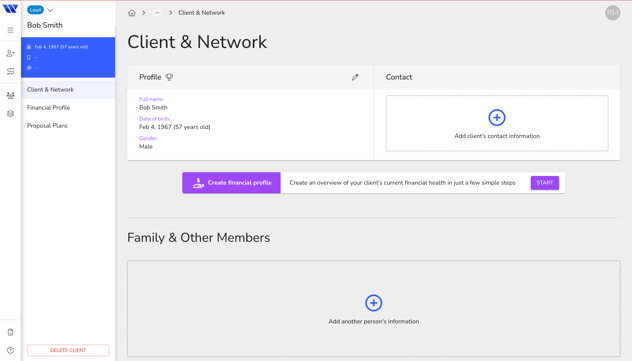Open the RM user avatar
The width and height of the screenshot is (632, 361).
[613, 13]
